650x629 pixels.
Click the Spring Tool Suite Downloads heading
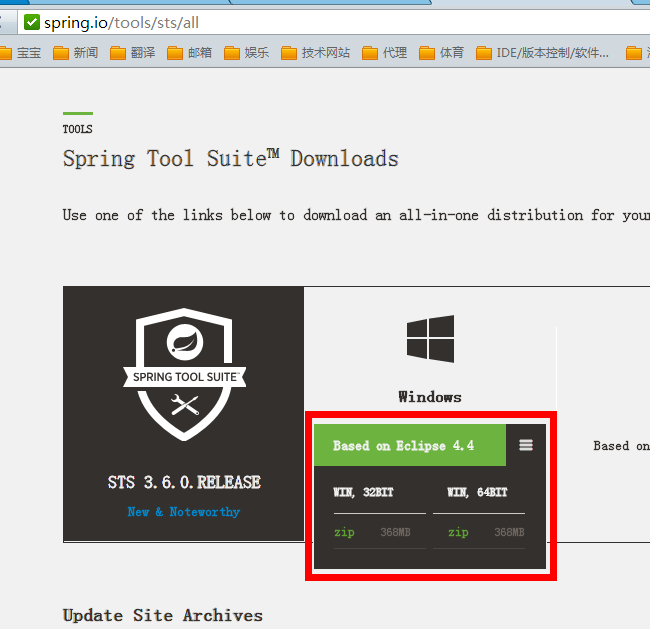coord(230,159)
